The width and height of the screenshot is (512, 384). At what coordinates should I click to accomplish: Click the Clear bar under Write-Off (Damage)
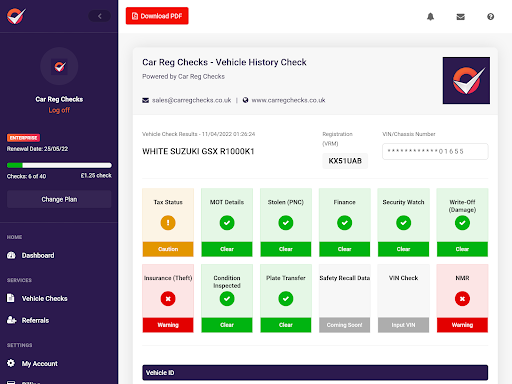(x=462, y=249)
